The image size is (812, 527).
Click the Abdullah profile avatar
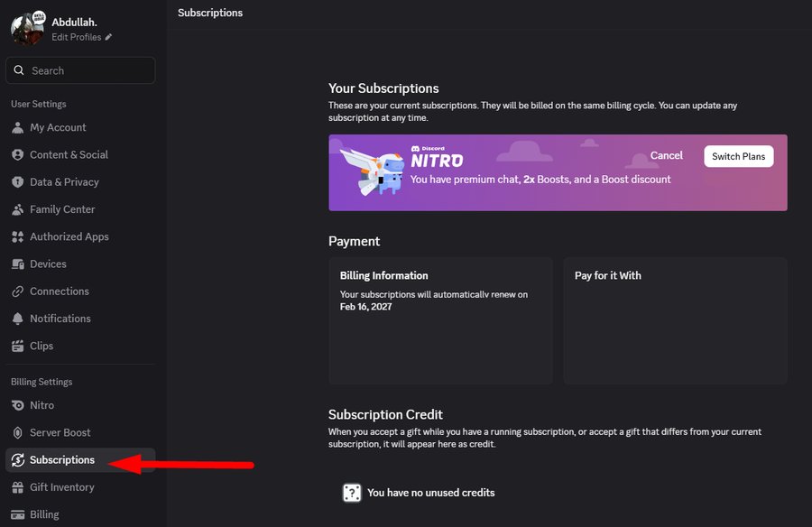27,28
